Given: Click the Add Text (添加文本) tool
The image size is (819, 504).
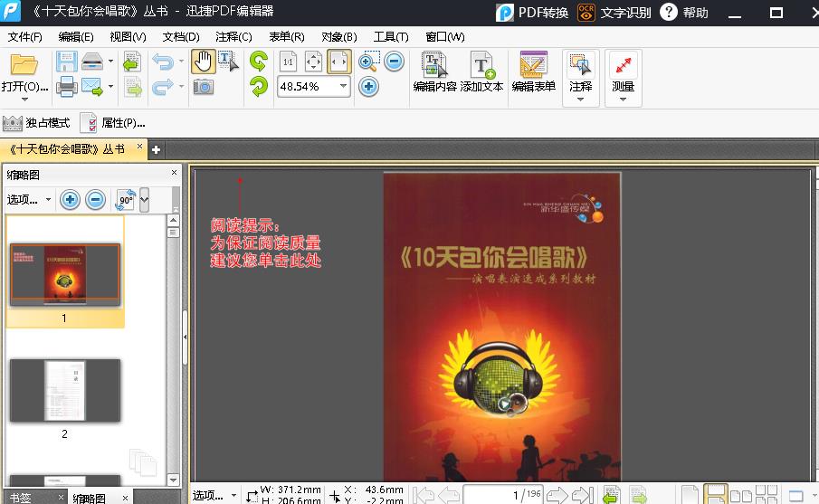Looking at the screenshot, I should tap(481, 72).
